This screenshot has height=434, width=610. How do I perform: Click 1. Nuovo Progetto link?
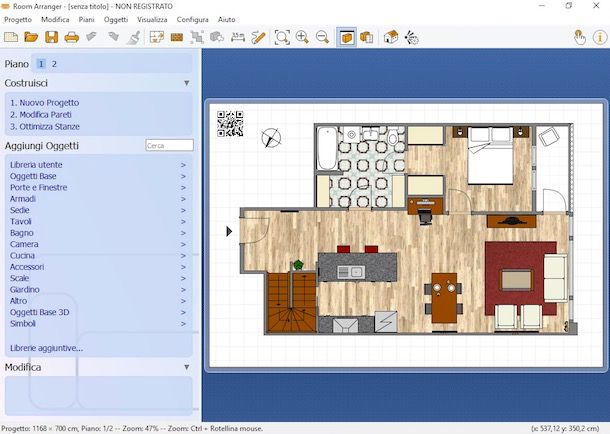(44, 103)
